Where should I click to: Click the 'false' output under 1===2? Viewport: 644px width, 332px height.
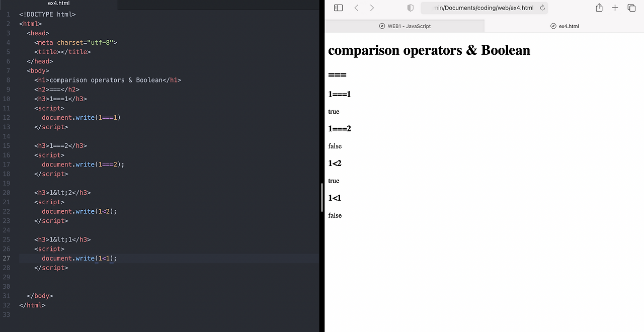tap(335, 146)
